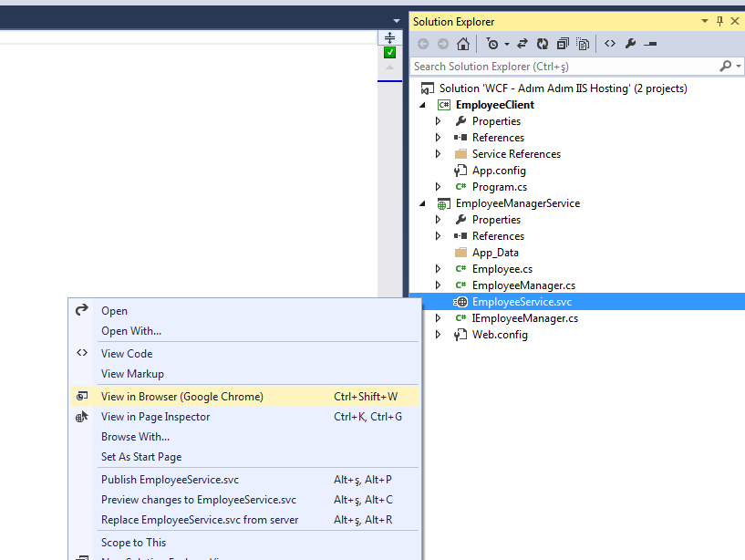Select App.config file

point(499,171)
